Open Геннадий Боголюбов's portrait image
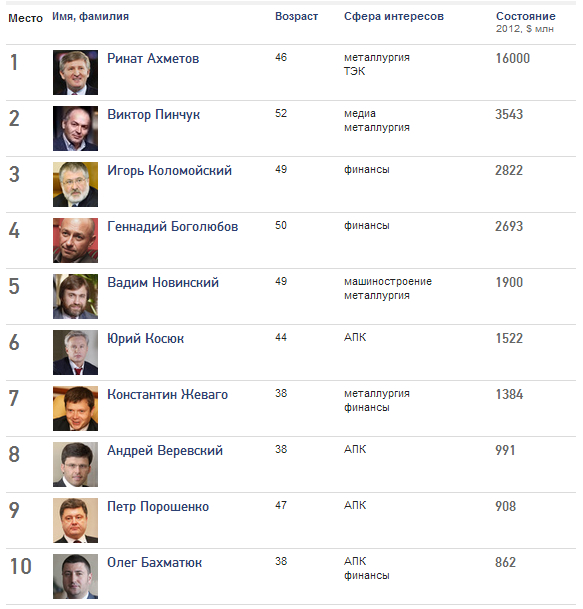 (x=75, y=240)
